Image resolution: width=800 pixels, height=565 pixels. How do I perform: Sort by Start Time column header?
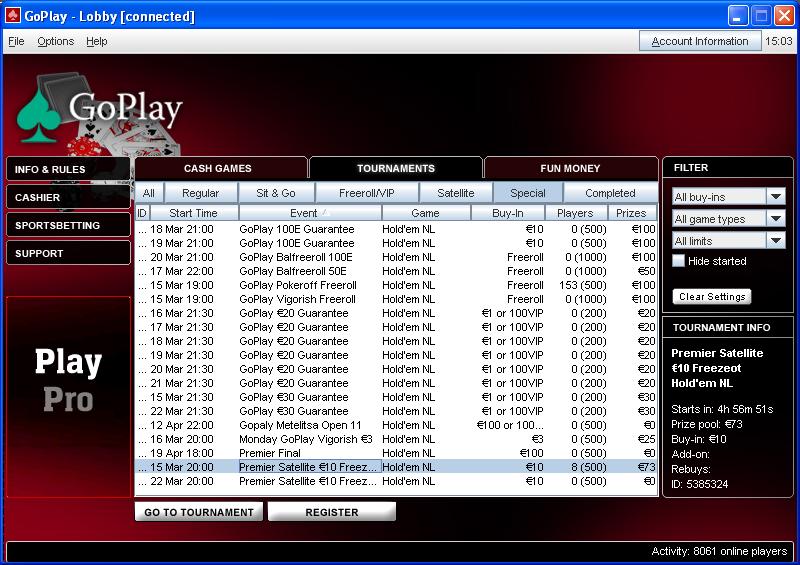tap(194, 213)
